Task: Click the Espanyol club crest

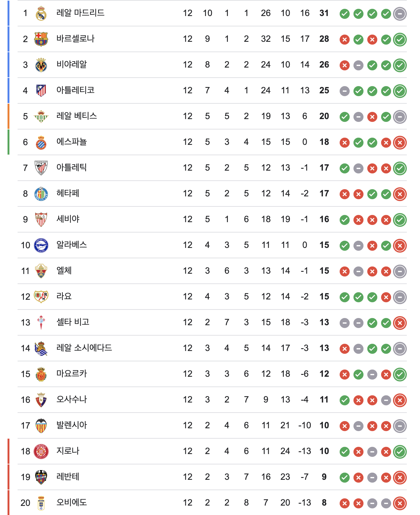Action: click(x=41, y=142)
